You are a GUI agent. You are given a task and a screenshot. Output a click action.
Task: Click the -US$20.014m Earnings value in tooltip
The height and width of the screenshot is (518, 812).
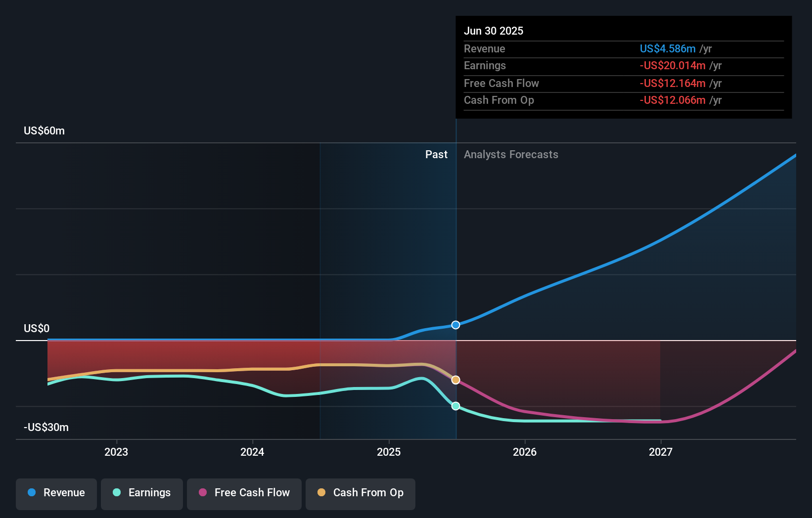tap(673, 65)
